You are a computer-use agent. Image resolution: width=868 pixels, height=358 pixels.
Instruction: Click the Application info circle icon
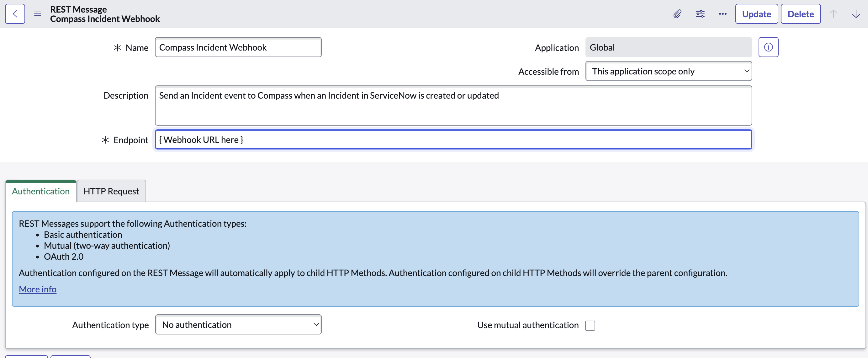click(768, 47)
